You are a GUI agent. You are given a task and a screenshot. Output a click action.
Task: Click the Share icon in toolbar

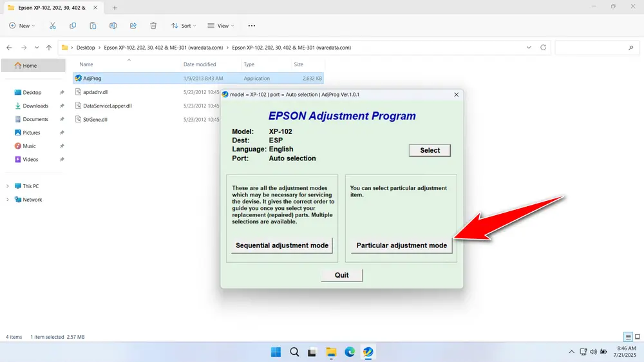(133, 26)
